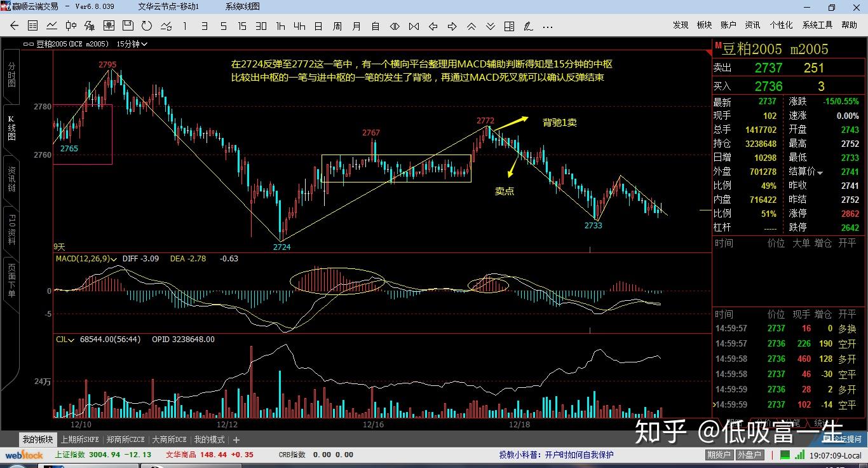Open the window layout grid icon

[509, 26]
